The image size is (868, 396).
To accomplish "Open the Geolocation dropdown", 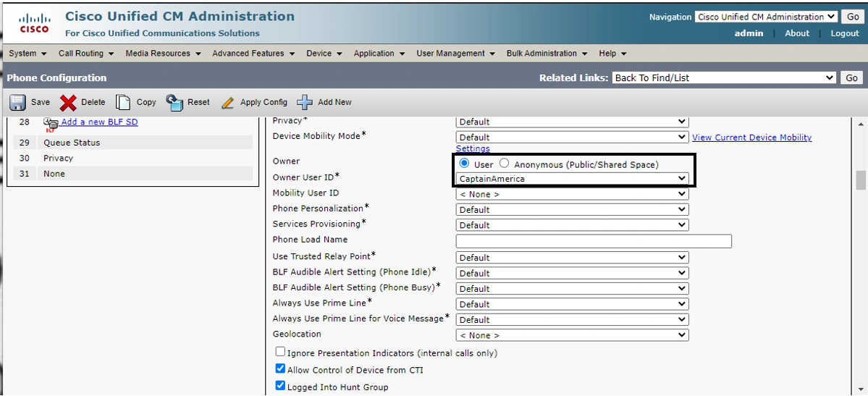I will 572,335.
